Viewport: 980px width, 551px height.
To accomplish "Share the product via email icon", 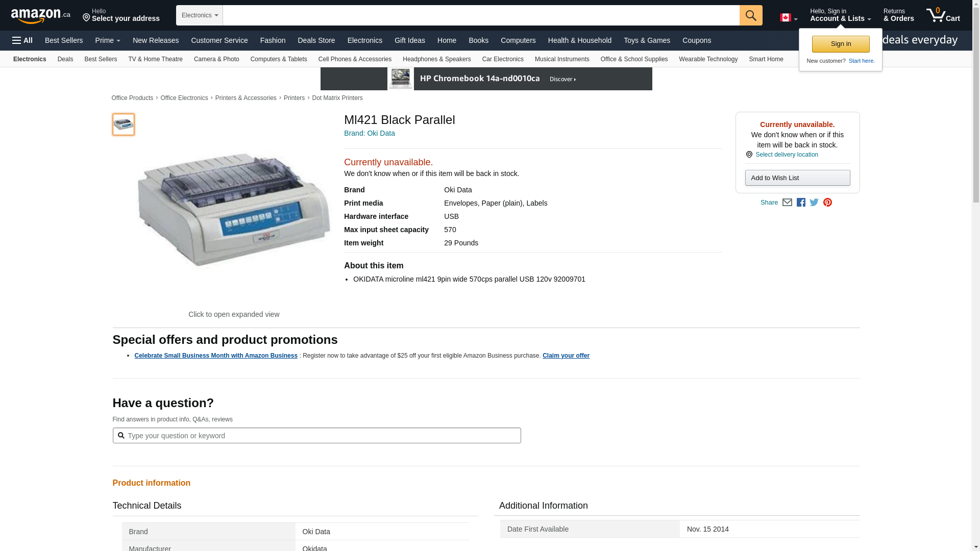I will point(787,203).
